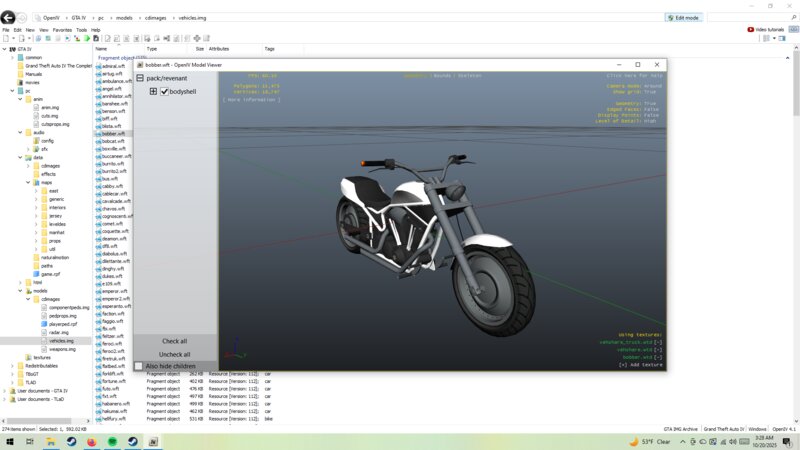Open the Tools menu

(x=81, y=29)
